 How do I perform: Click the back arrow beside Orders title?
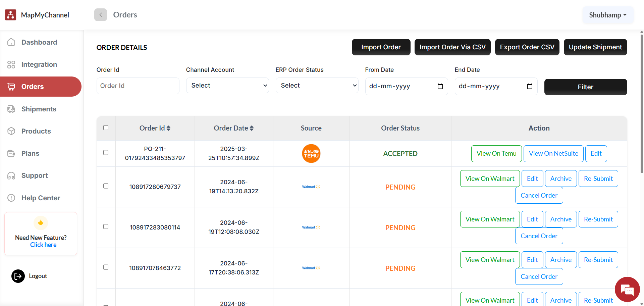click(100, 15)
